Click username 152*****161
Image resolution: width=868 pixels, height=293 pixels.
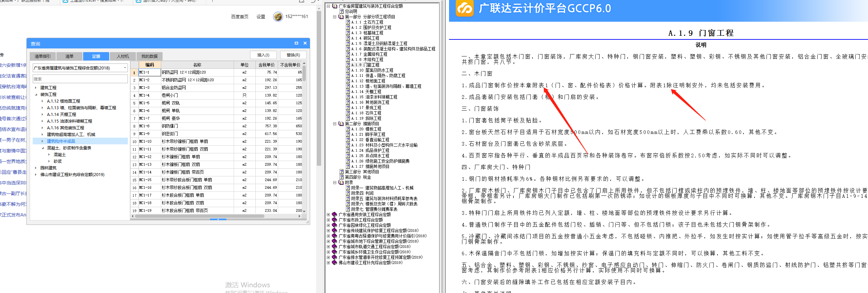296,16
